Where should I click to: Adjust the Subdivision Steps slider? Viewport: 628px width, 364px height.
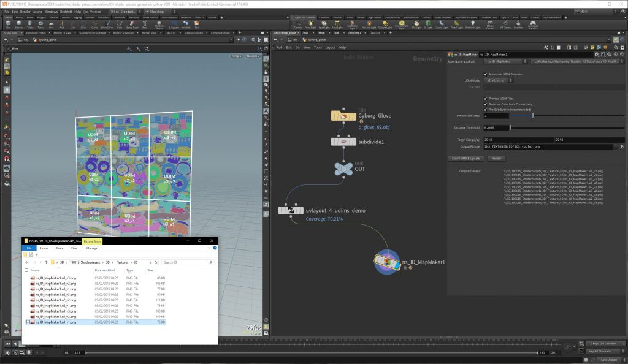click(533, 116)
